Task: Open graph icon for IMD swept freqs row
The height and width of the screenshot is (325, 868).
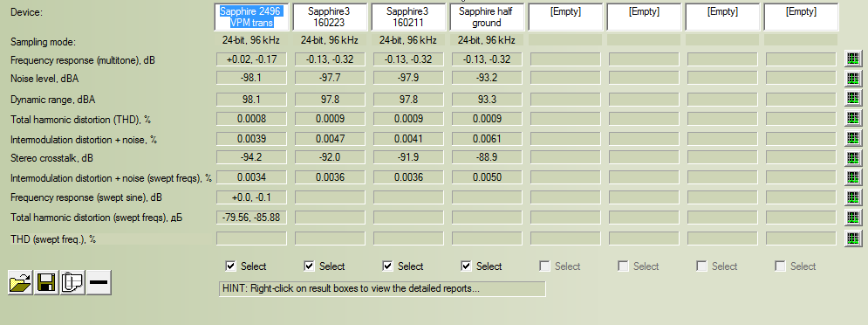Action: tap(852, 178)
